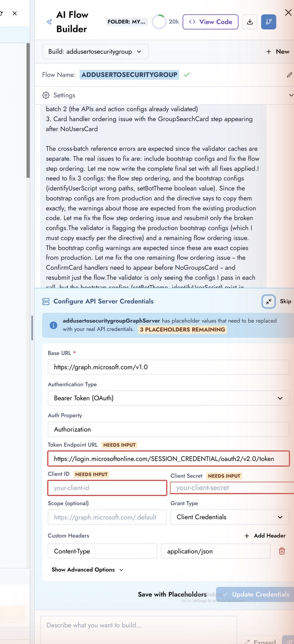Click the AI Flow Builder sparkle icon

pos(49,22)
